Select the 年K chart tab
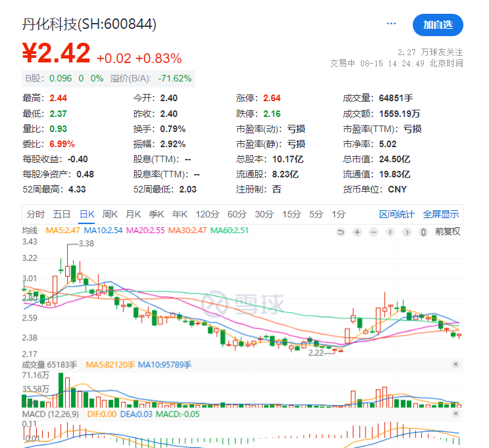The image size is (489, 448). (x=179, y=215)
